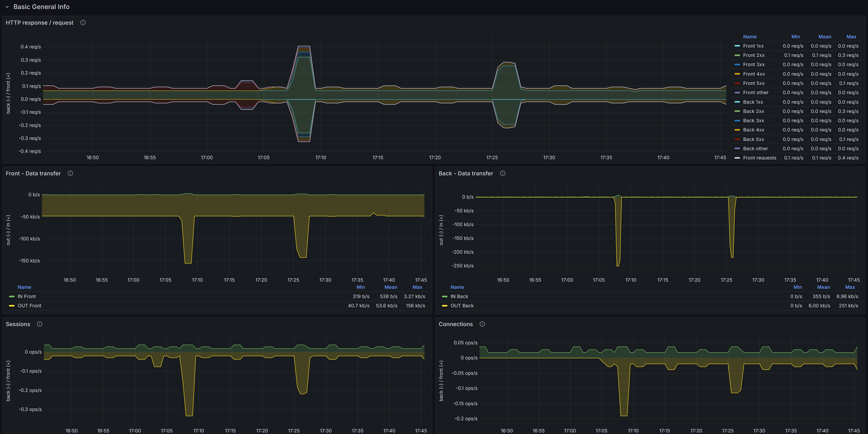
Task: Click the Connections panel title
Action: point(456,324)
